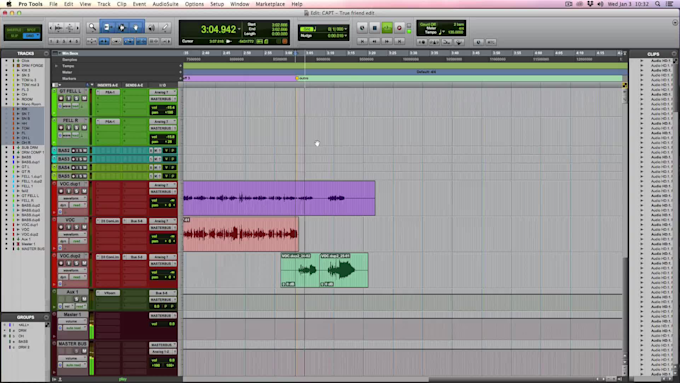Screen dimensions: 680x383
Task: Open Clips list panel menu
Action: (x=673, y=54)
